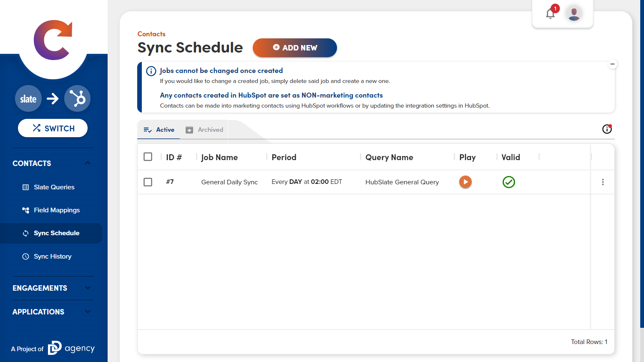Click the Add New button

294,48
